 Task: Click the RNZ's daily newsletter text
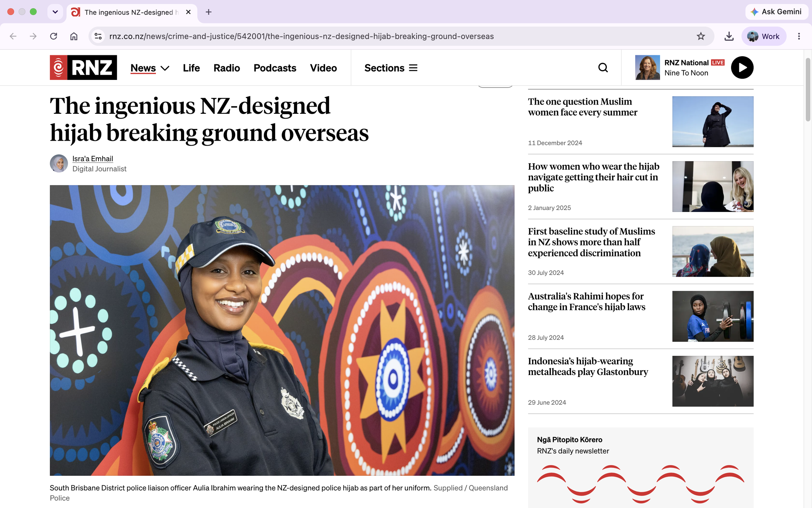(x=573, y=451)
